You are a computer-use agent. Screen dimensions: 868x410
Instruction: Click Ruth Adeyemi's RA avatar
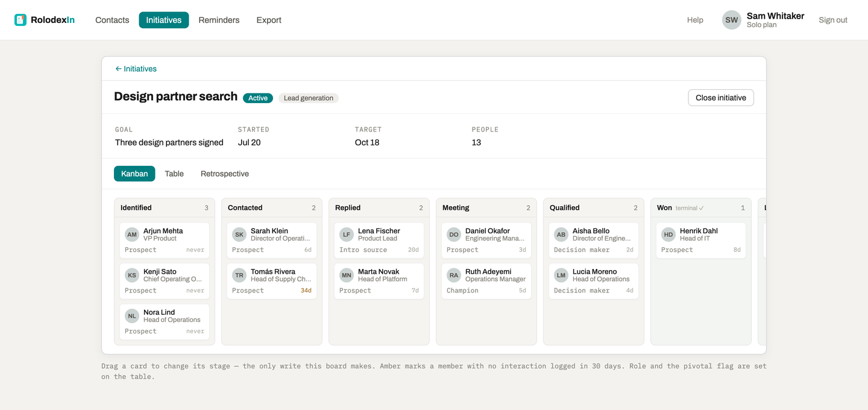point(454,276)
